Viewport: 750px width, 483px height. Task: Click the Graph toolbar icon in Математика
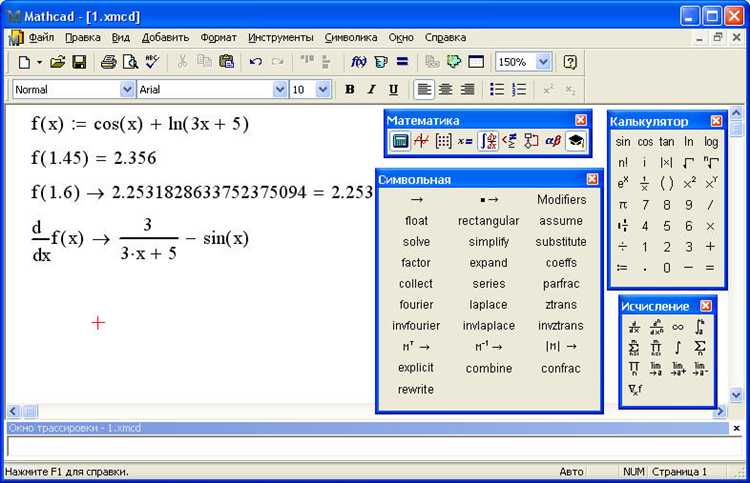pyautogui.click(x=422, y=141)
